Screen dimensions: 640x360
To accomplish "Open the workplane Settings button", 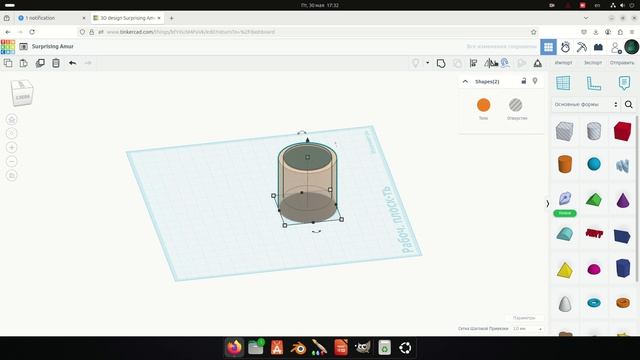I will (x=524, y=318).
